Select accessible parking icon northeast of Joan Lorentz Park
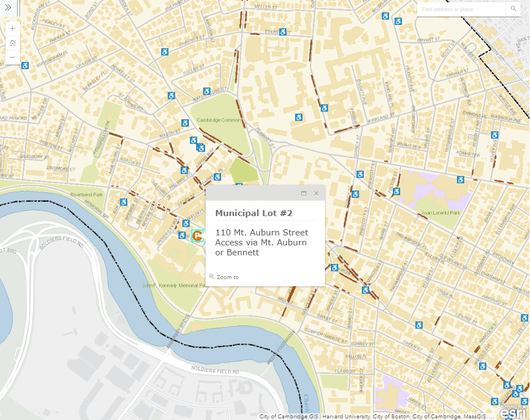The width and height of the screenshot is (530, 420). (460, 180)
